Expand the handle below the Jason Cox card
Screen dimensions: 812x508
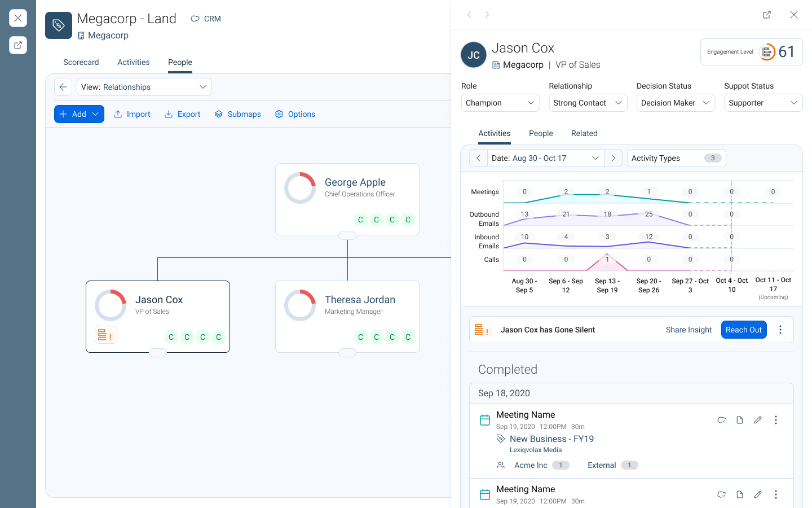click(x=158, y=353)
